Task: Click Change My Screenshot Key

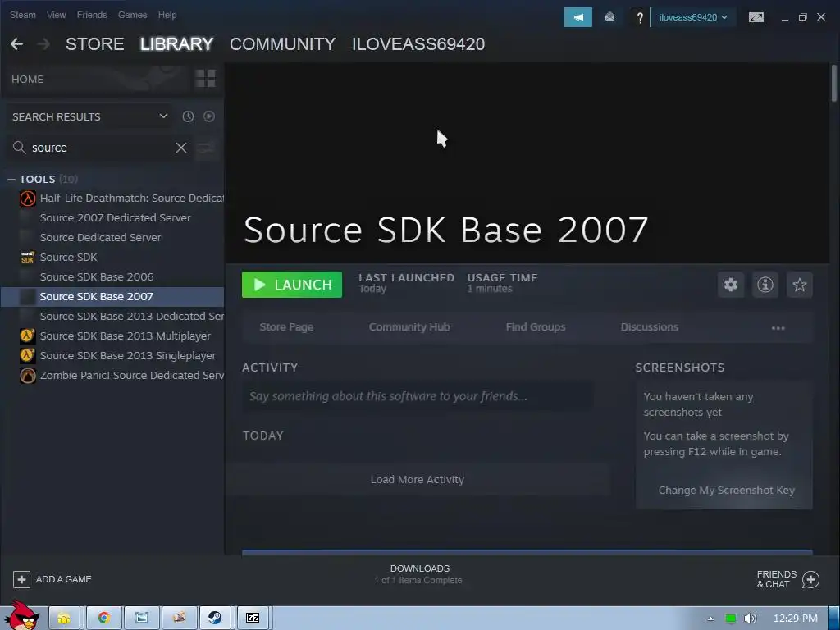Action: pyautogui.click(x=727, y=491)
